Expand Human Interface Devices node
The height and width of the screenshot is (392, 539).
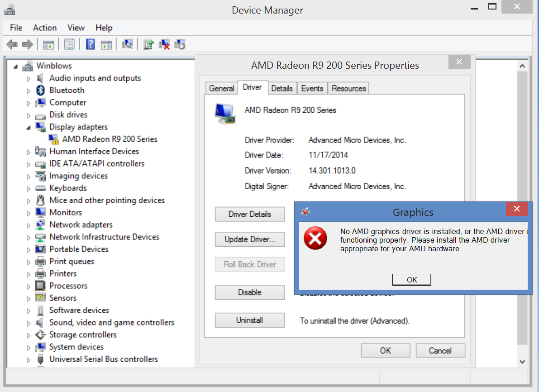29,152
